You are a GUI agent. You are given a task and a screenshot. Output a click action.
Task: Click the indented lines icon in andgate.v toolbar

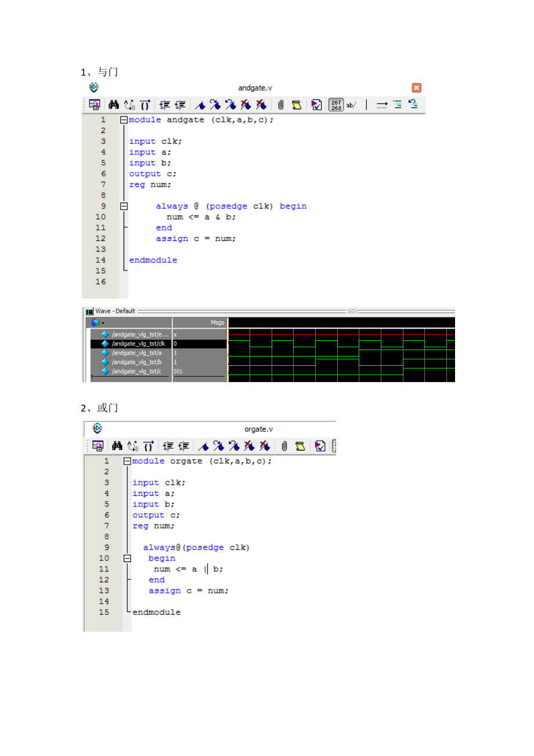[398, 105]
